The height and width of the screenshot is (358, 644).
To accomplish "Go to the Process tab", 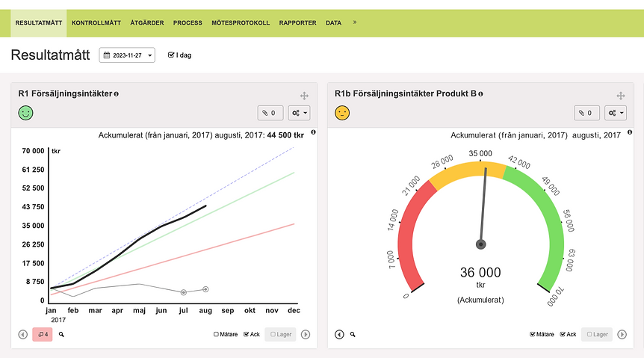I will click(x=188, y=23).
